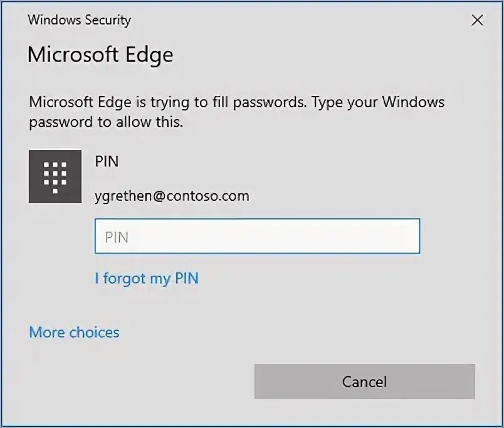Screen dimensions: 504x428
Task: Click the PIN credential label
Action: [x=107, y=161]
